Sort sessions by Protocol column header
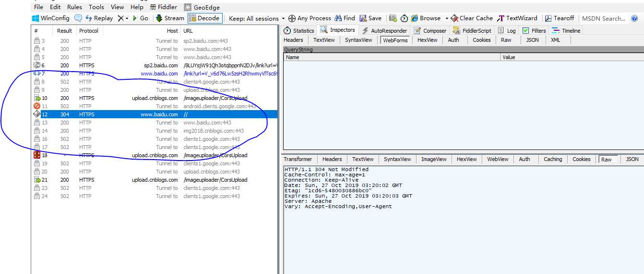Image resolution: width=644 pixels, height=274 pixels. coord(89,30)
